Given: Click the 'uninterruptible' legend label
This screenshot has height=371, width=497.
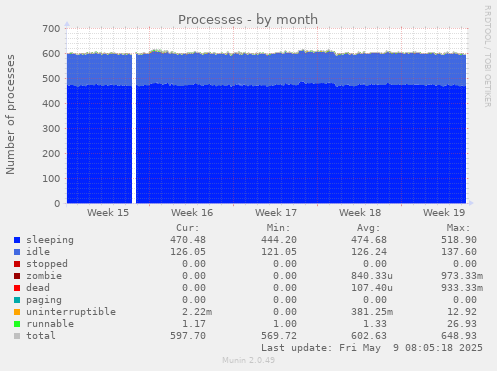Looking at the screenshot, I should 71,312.
